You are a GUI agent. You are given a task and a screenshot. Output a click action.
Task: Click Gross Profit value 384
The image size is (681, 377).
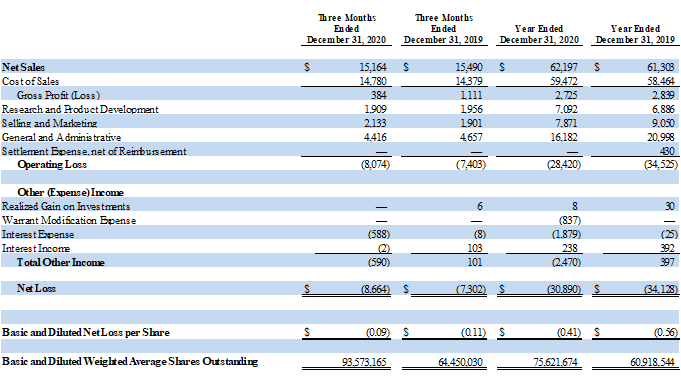[x=379, y=95]
